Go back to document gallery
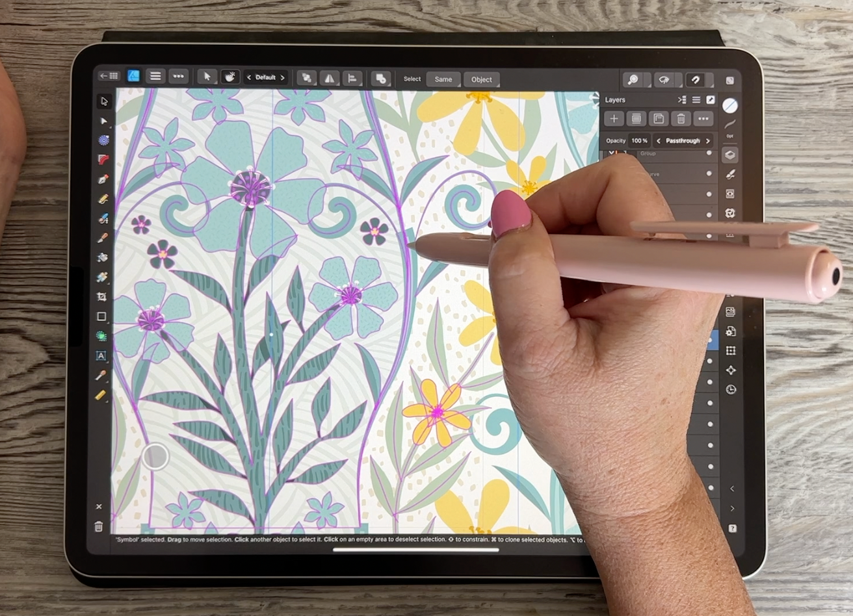Screen dimensions: 853x616 (x=109, y=77)
